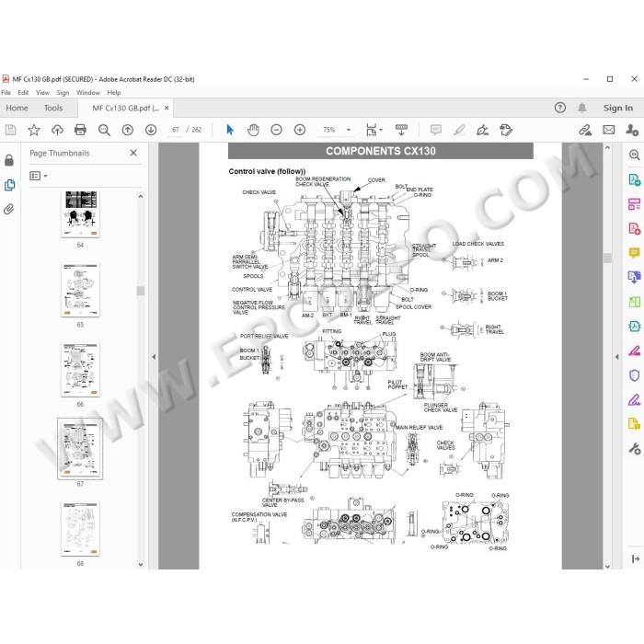The width and height of the screenshot is (644, 644).
Task: Click the upload to cloud icon
Action: tap(57, 131)
